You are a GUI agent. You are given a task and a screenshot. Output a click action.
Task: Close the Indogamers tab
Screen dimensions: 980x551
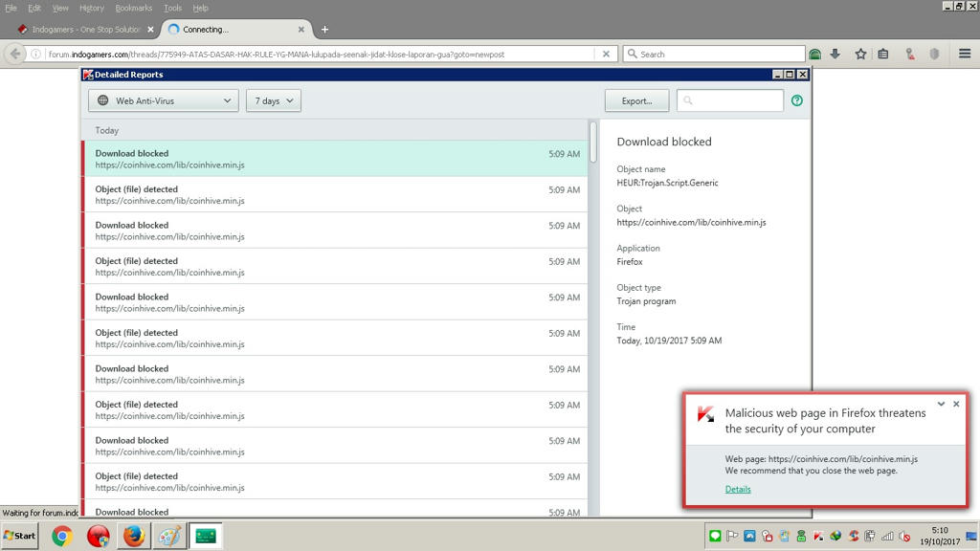150,30
